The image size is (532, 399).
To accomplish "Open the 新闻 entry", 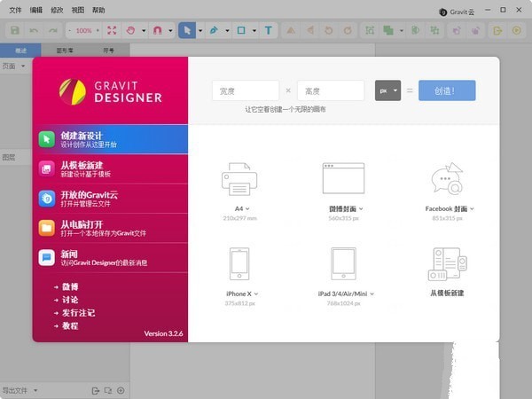I will coord(110,257).
